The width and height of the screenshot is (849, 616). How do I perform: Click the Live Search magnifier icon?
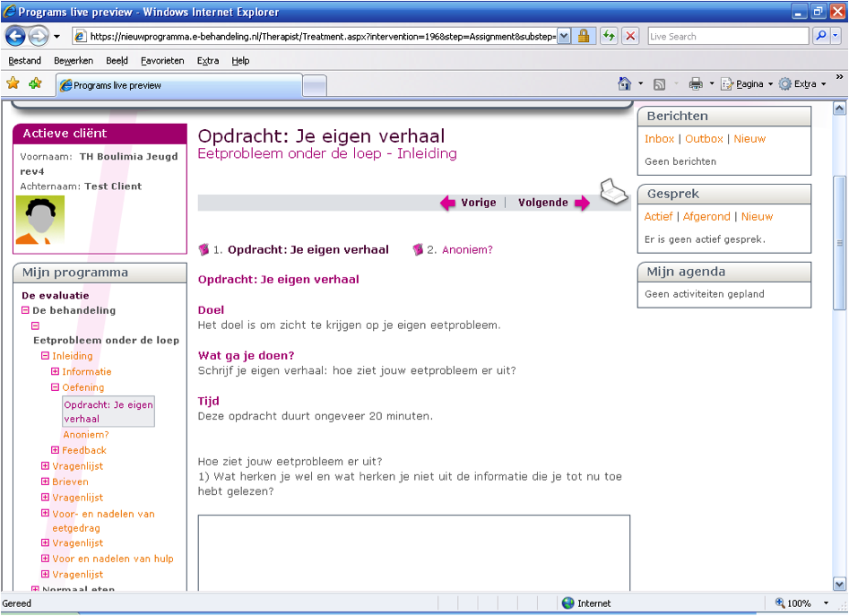[821, 36]
